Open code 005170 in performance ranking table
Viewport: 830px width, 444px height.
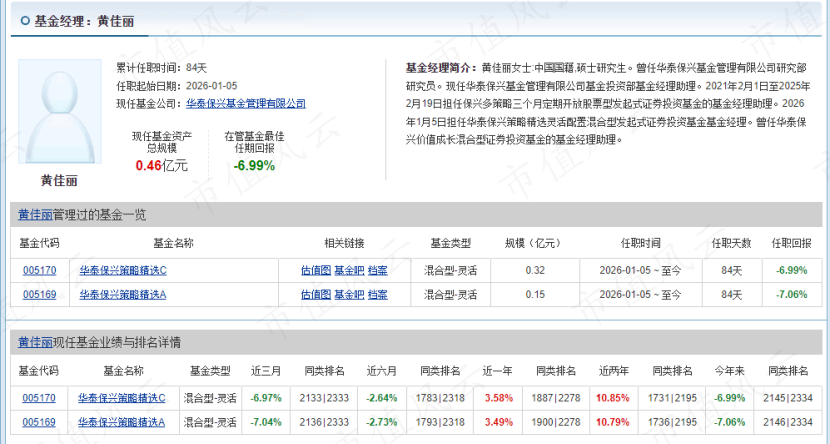(x=39, y=398)
